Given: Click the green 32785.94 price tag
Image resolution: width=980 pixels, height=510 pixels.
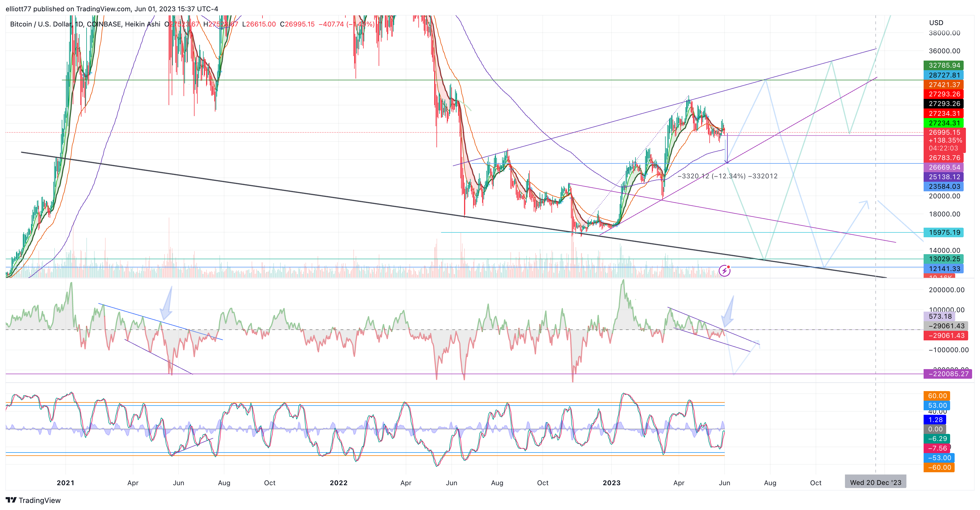Looking at the screenshot, I should tap(943, 65).
